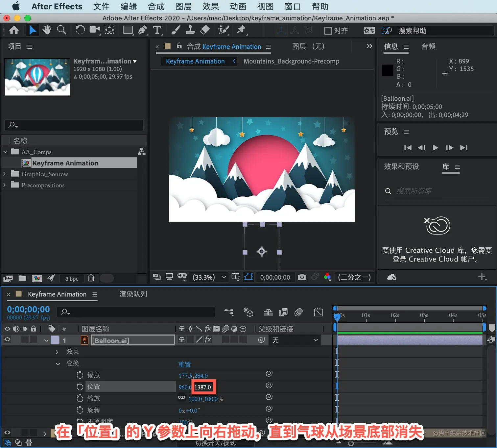Enable frame blending icon in timeline

point(283,312)
